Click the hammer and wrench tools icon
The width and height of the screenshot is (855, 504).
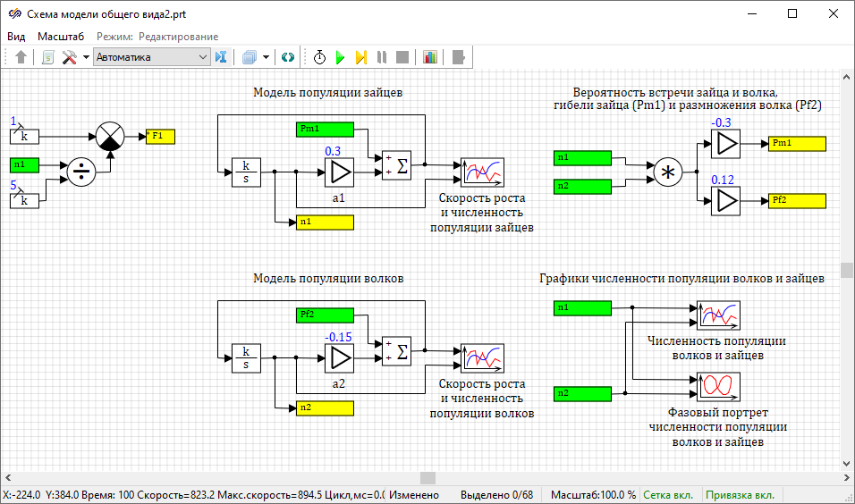coord(70,57)
